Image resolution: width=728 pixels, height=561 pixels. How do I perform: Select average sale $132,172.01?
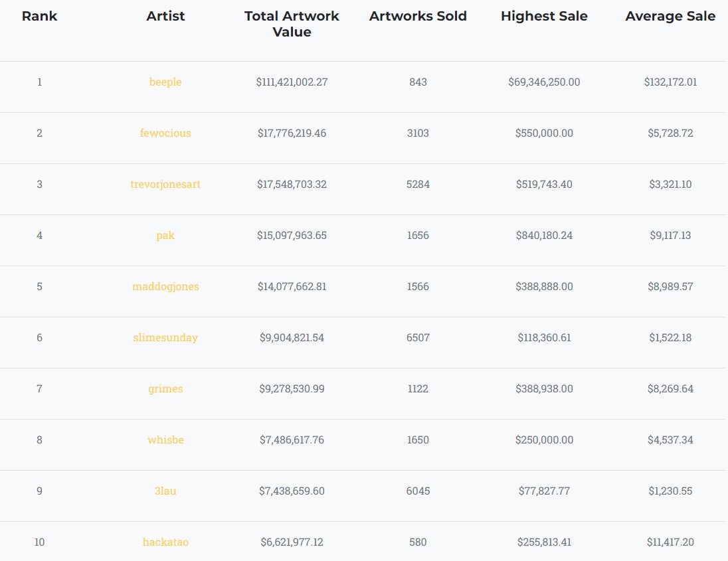[670, 82]
